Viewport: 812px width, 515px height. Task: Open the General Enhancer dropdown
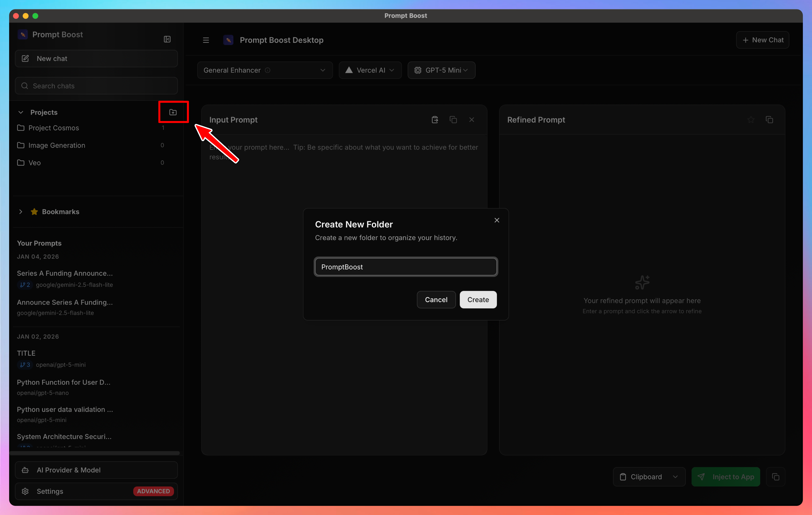tap(265, 70)
